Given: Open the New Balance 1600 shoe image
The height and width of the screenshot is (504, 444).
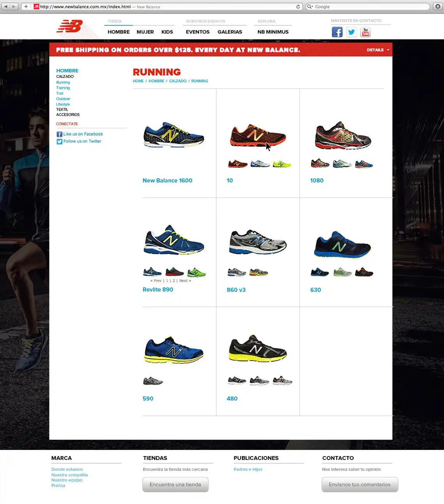Looking at the screenshot, I should tap(174, 135).
